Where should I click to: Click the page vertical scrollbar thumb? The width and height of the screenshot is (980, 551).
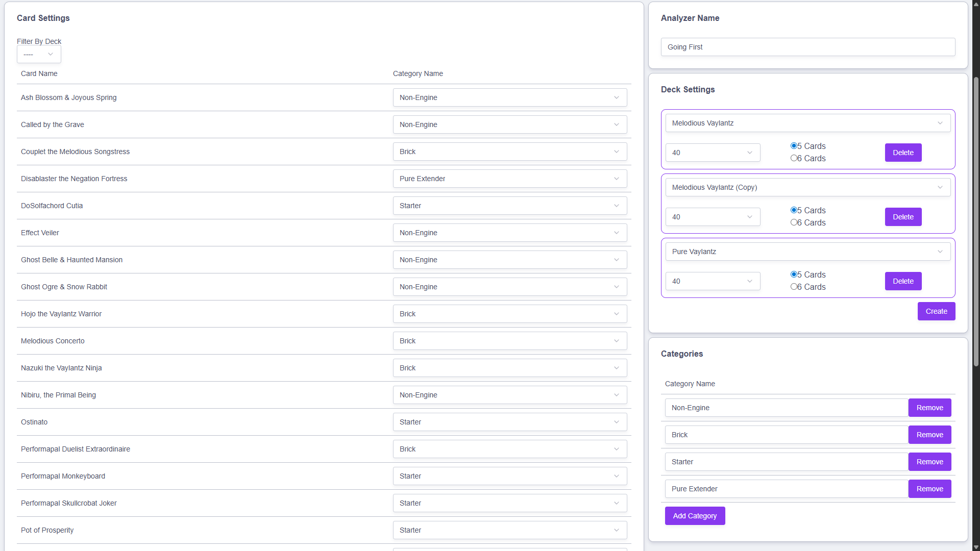(976, 222)
